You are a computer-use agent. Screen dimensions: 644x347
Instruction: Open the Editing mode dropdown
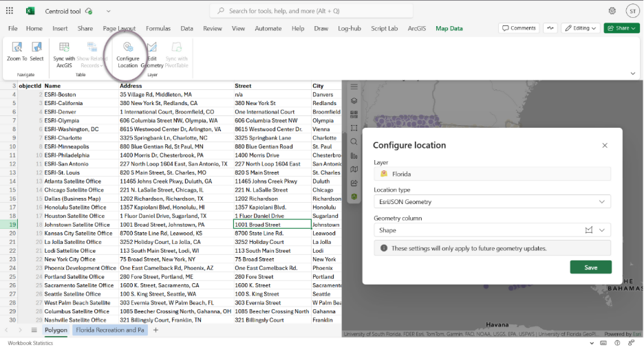[x=580, y=28]
